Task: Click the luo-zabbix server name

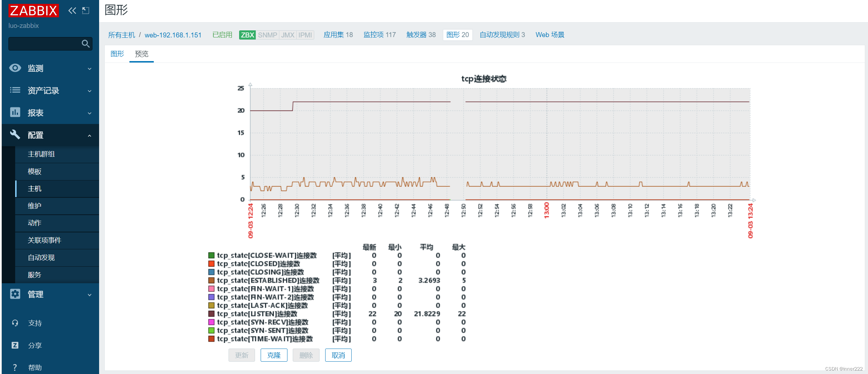Action: (24, 26)
